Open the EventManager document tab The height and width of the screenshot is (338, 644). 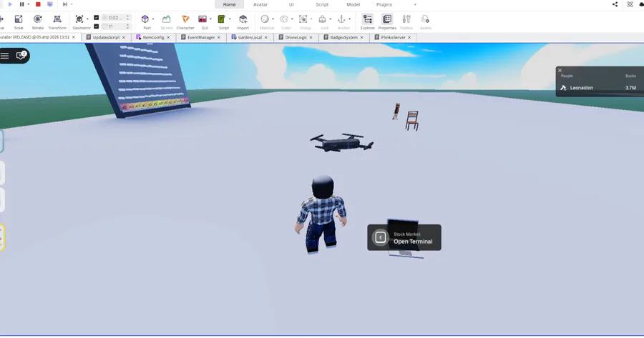click(201, 37)
